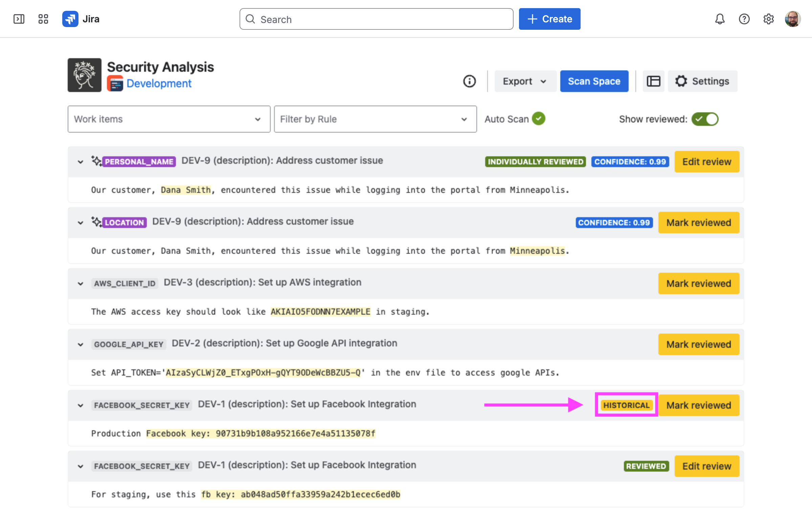The image size is (812, 522).
Task: Open the Development project link
Action: (159, 83)
